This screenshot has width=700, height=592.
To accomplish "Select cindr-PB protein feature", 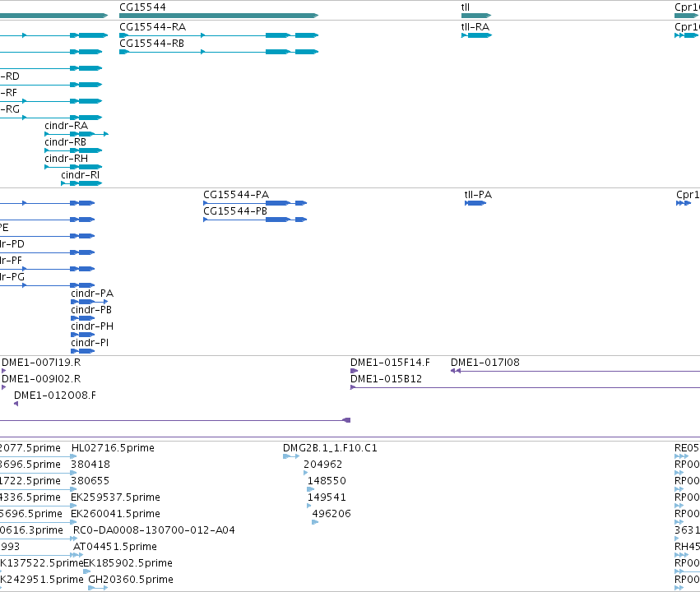I will [82, 318].
